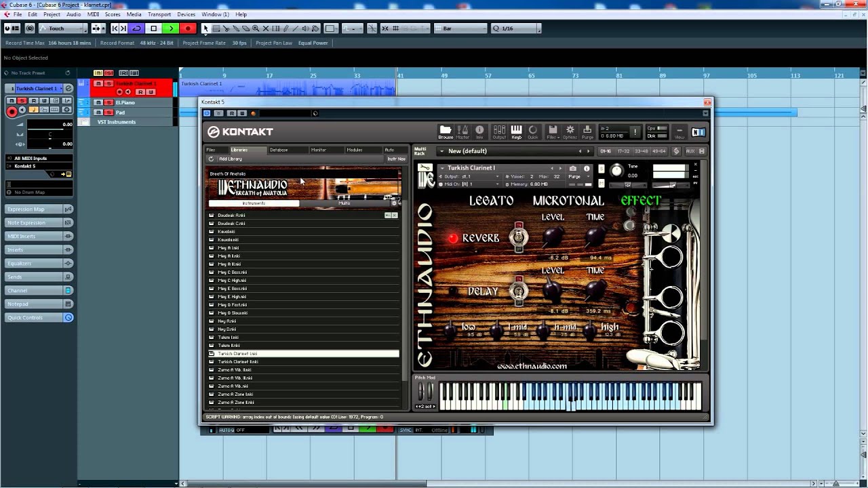This screenshot has height=488, width=868.
Task: Open the Kontakt Quick-load browser
Action: click(x=533, y=131)
